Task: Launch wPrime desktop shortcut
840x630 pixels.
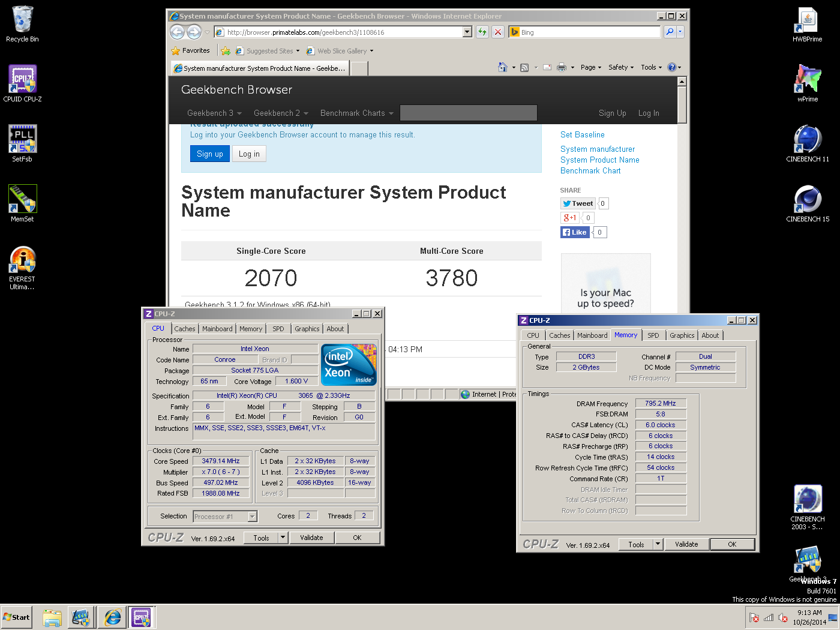Action: [808, 83]
